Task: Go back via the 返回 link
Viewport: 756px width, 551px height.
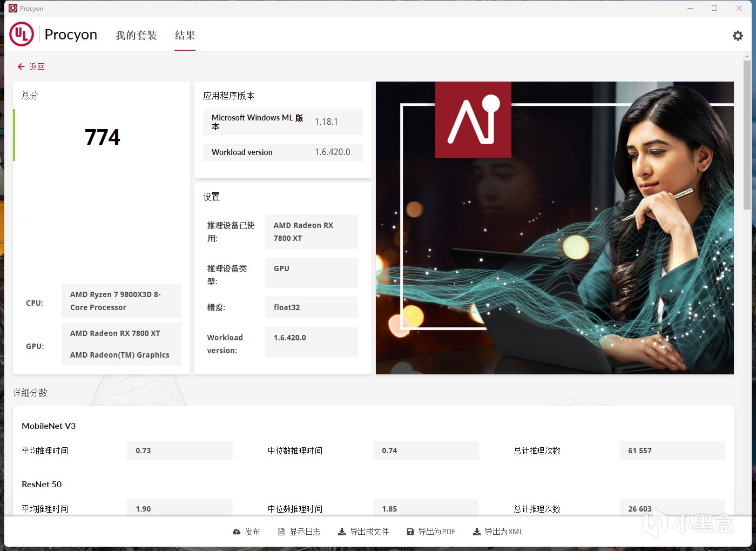Action: (37, 66)
